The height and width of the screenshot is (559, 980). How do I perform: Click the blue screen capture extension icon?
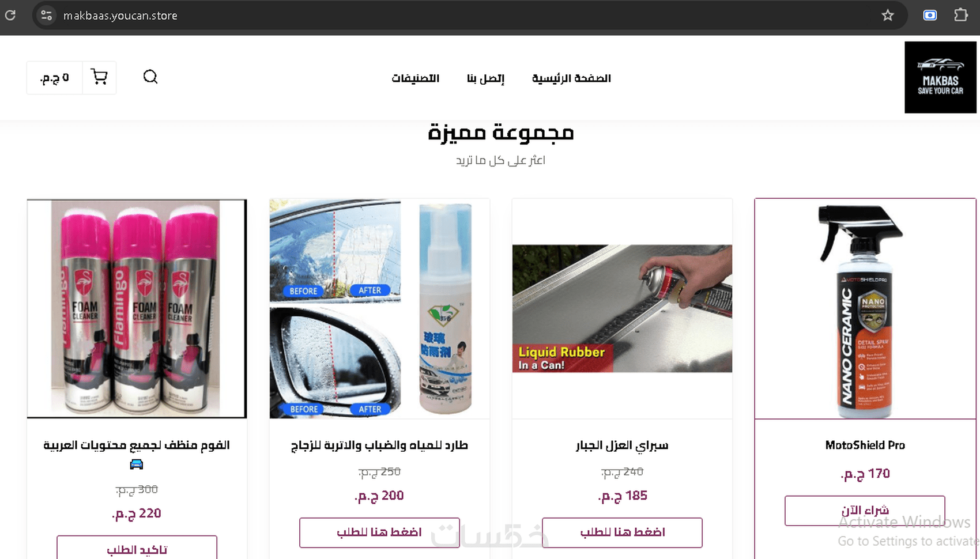pyautogui.click(x=930, y=16)
